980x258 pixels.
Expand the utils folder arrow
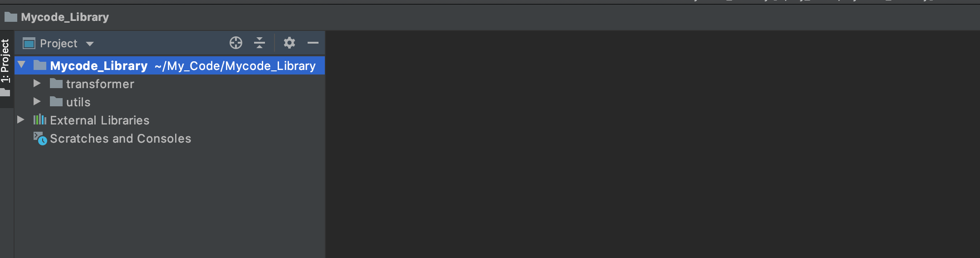coord(37,102)
